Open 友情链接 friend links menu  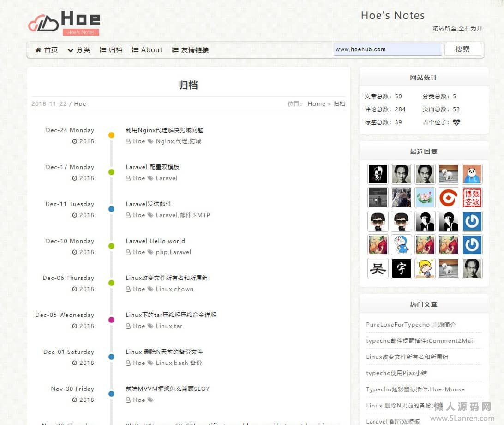191,50
